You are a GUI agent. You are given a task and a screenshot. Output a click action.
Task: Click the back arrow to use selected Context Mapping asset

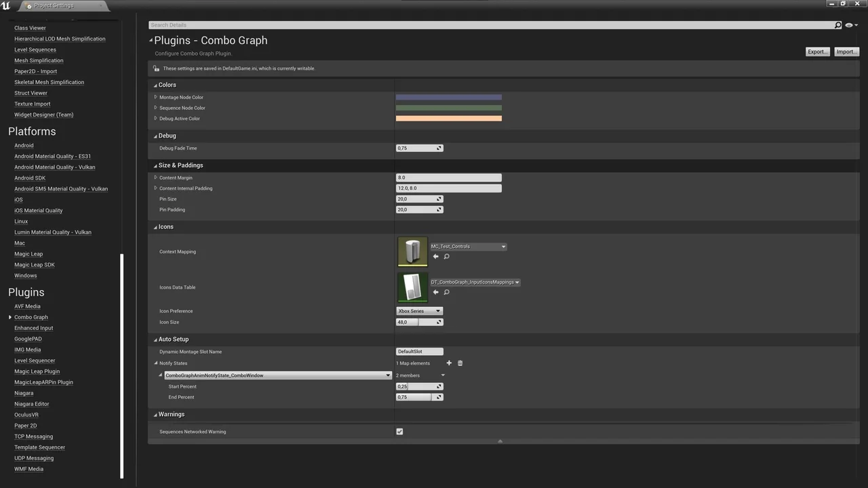435,256
